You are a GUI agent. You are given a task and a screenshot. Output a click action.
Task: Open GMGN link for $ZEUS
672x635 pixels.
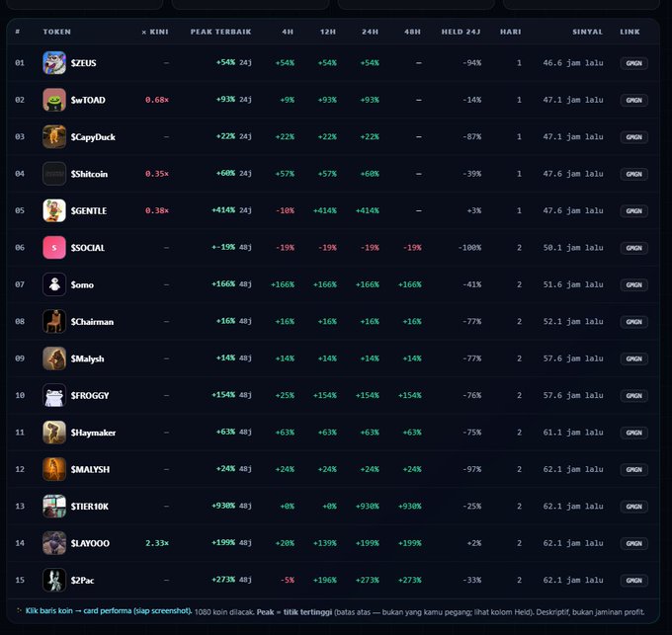[x=633, y=63]
